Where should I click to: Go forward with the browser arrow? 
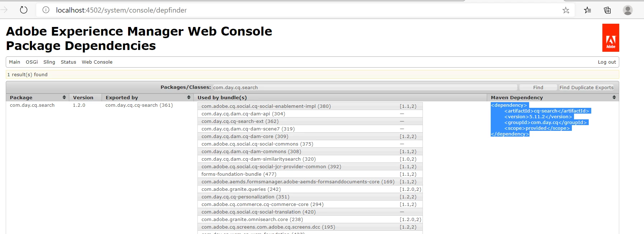click(4, 10)
